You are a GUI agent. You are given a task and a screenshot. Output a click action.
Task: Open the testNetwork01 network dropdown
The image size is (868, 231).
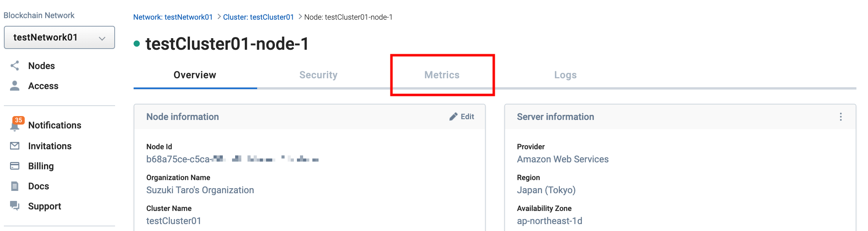(x=59, y=37)
